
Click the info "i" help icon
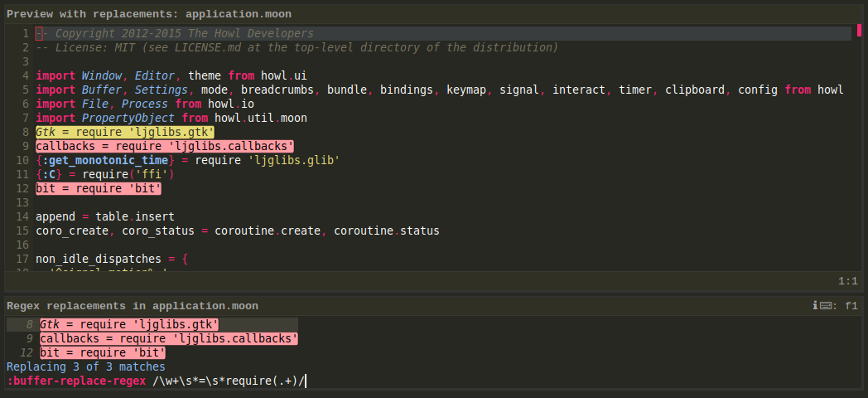816,305
